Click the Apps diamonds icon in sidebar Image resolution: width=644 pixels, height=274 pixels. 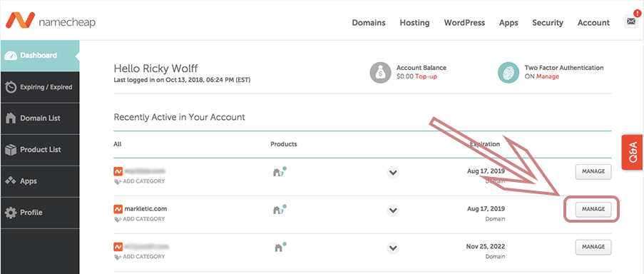(11, 181)
